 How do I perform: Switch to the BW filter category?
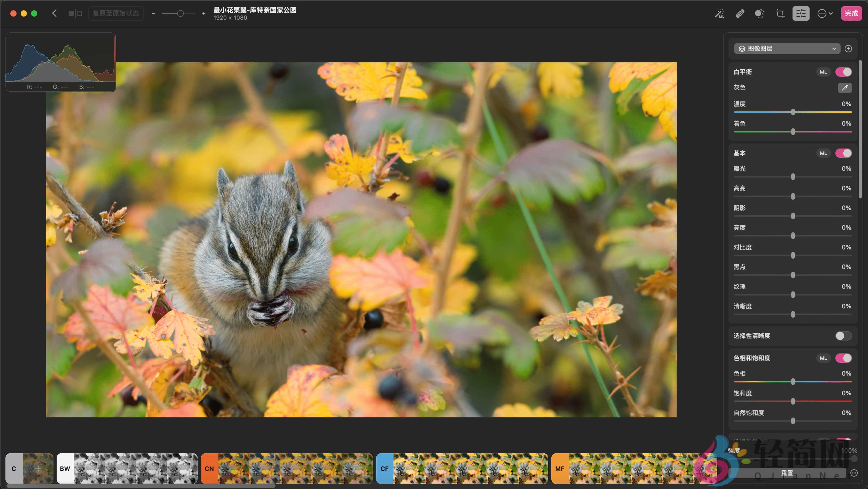64,468
